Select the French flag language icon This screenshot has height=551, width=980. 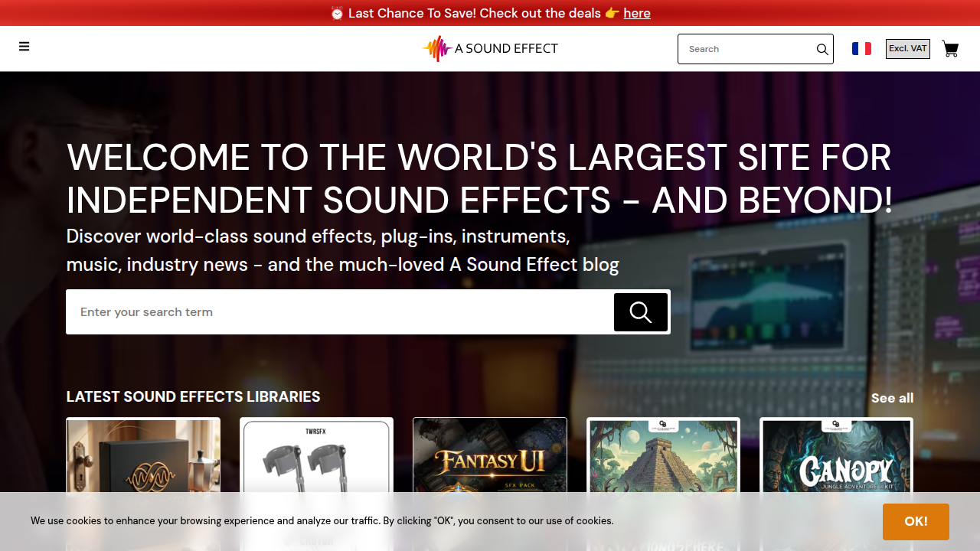click(861, 48)
